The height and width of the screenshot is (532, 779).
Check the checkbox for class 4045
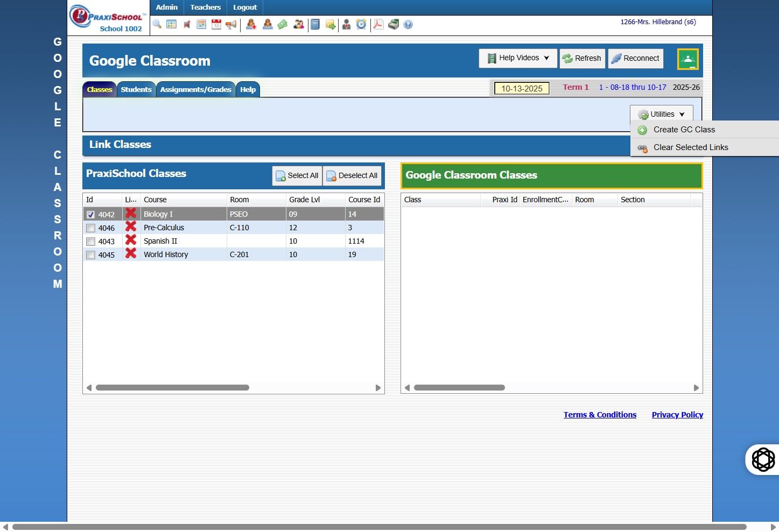point(90,255)
